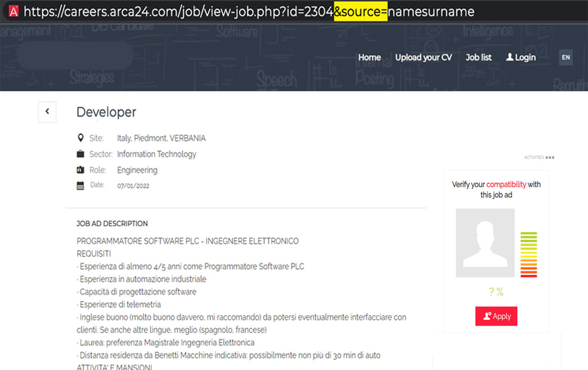588x370 pixels.
Task: Go to the Home menu item
Action: [369, 57]
